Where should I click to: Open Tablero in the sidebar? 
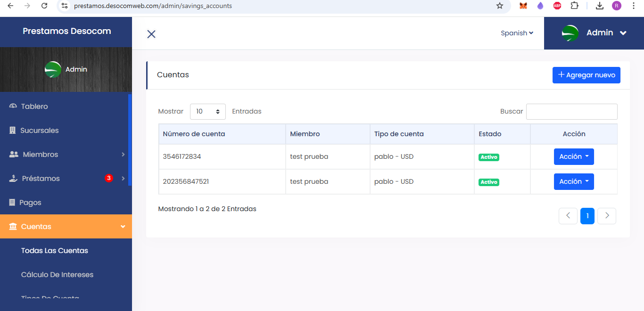[34, 106]
